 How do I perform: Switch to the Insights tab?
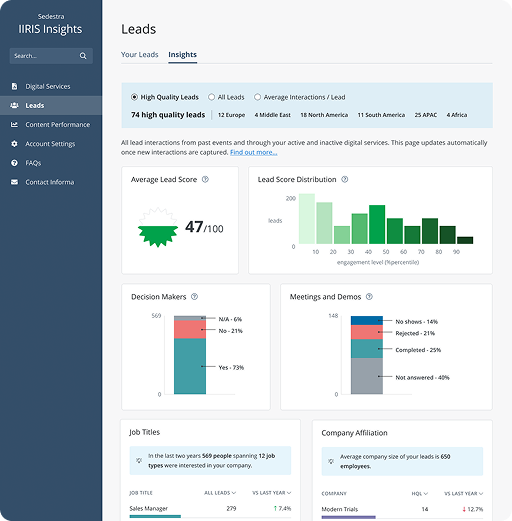click(x=182, y=54)
